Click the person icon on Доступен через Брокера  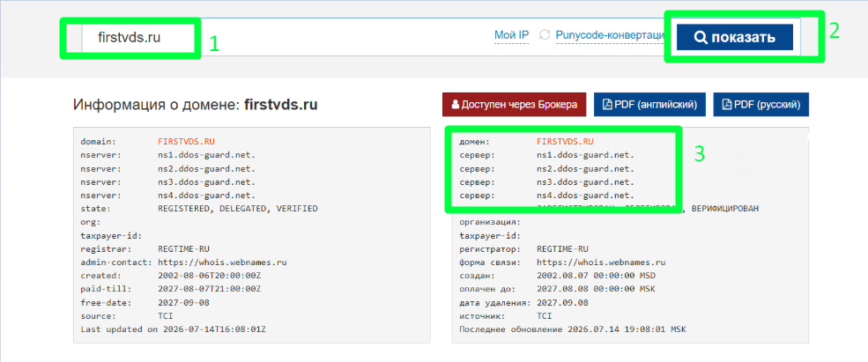pos(455,105)
